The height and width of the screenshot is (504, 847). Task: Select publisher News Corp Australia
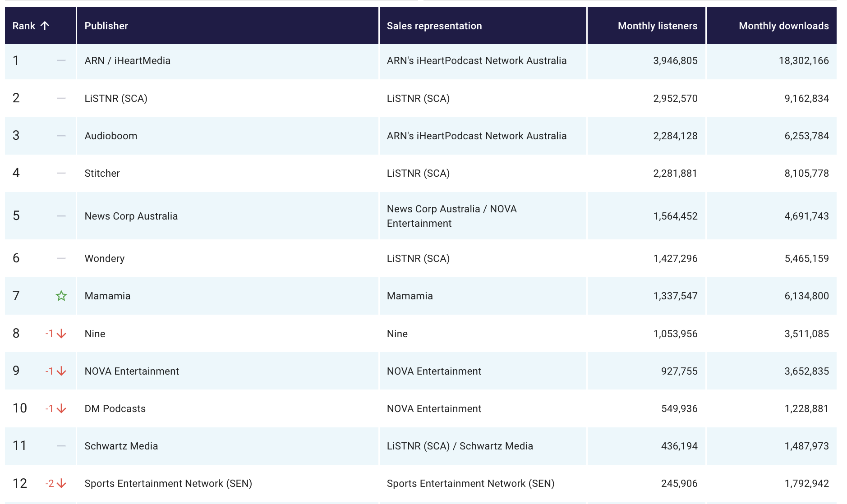tap(131, 216)
